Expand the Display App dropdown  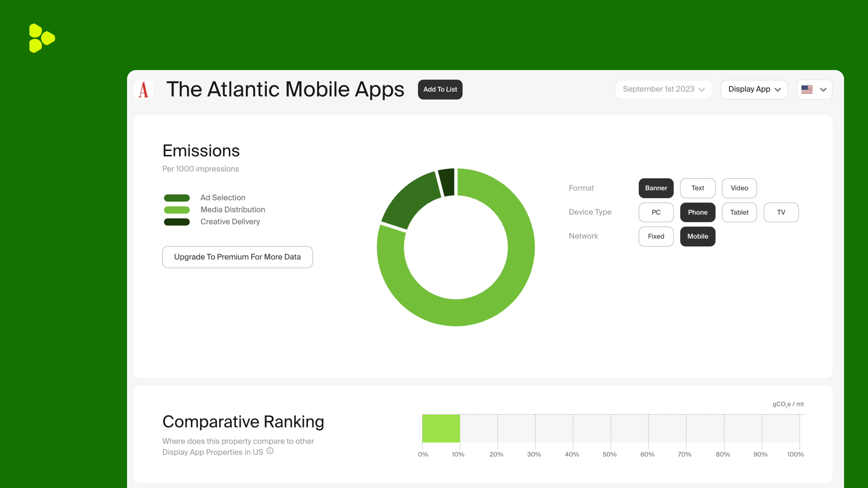click(754, 89)
